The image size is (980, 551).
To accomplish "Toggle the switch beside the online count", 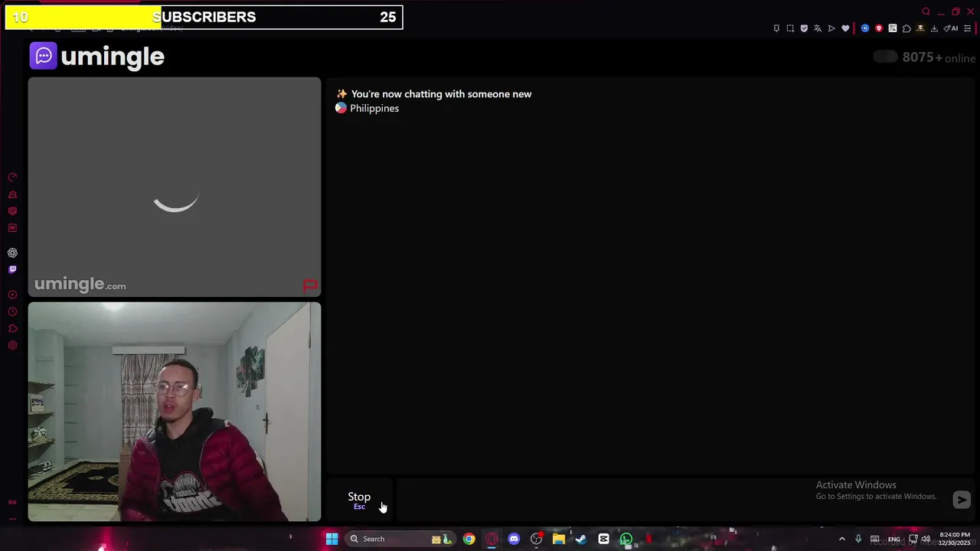I will pyautogui.click(x=885, y=57).
